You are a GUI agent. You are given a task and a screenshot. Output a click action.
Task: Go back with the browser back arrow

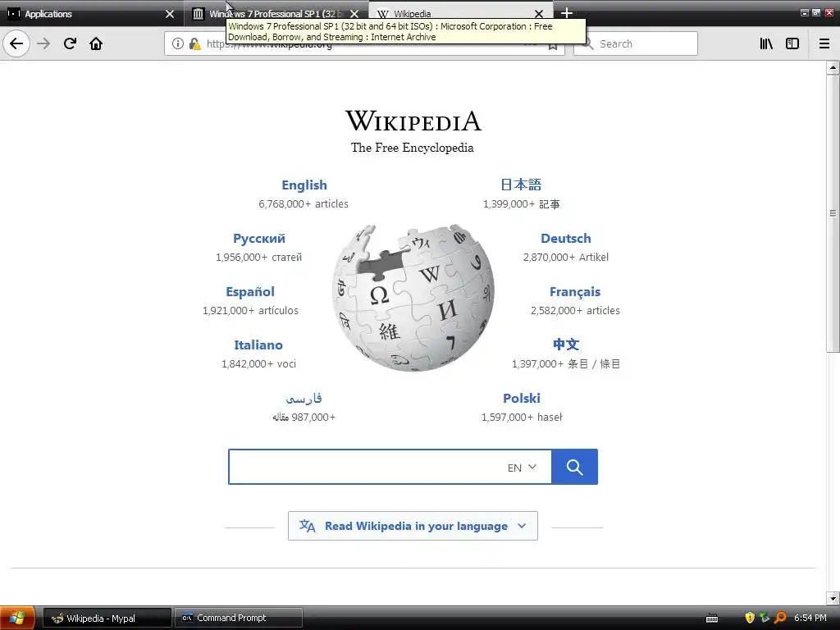[x=16, y=43]
